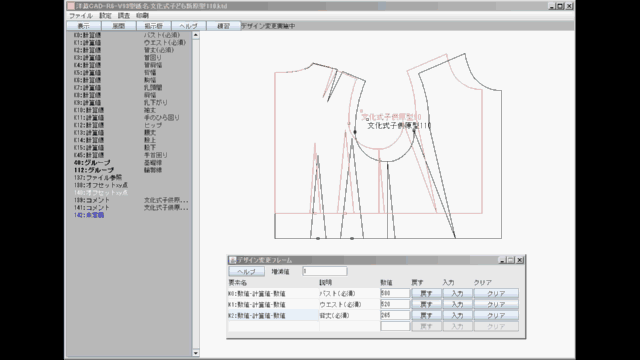
Task: Select the K2 計算値 背丈(必須) list row
Action: (x=129, y=50)
